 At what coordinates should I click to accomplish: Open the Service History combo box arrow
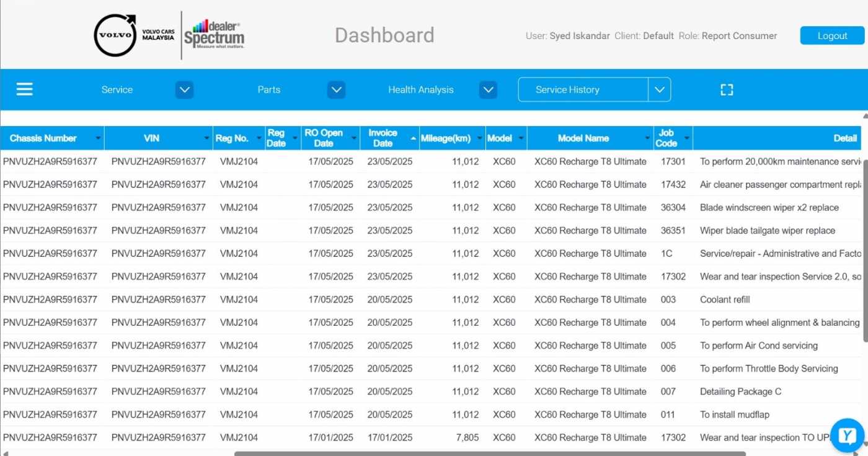click(659, 90)
